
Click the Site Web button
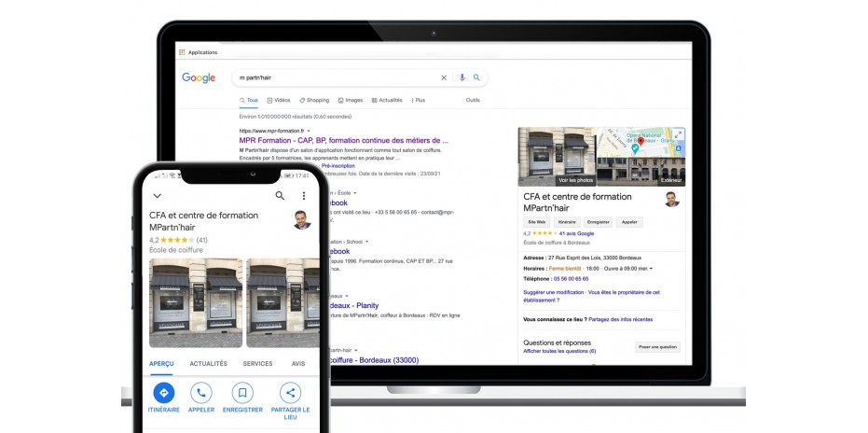point(535,222)
